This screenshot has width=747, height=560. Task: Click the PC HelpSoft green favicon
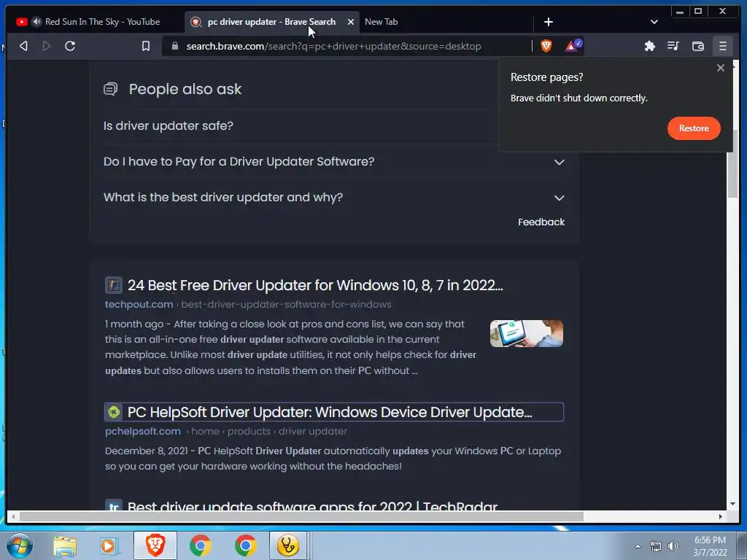[113, 412]
